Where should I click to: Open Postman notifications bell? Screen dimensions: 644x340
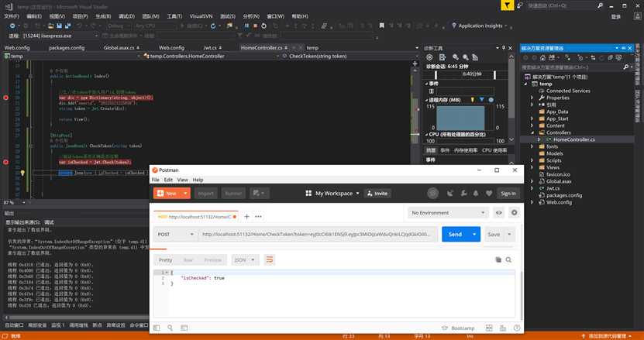click(476, 193)
